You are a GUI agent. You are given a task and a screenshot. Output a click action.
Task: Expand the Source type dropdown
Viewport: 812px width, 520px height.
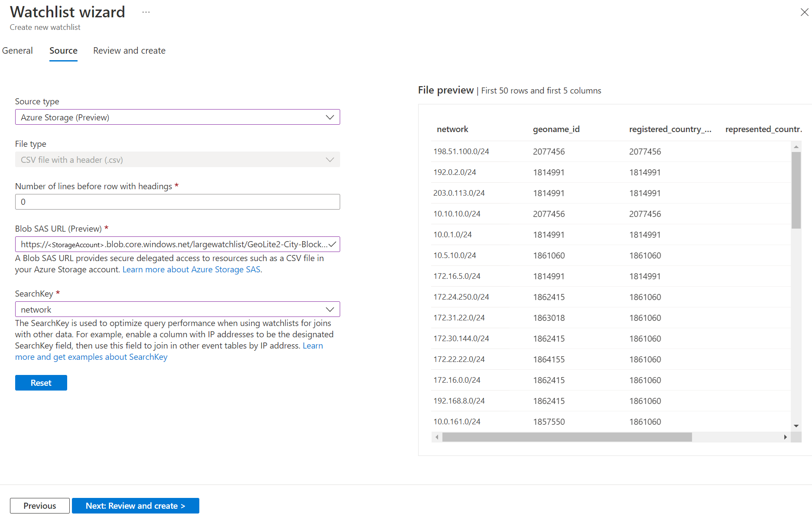point(177,117)
